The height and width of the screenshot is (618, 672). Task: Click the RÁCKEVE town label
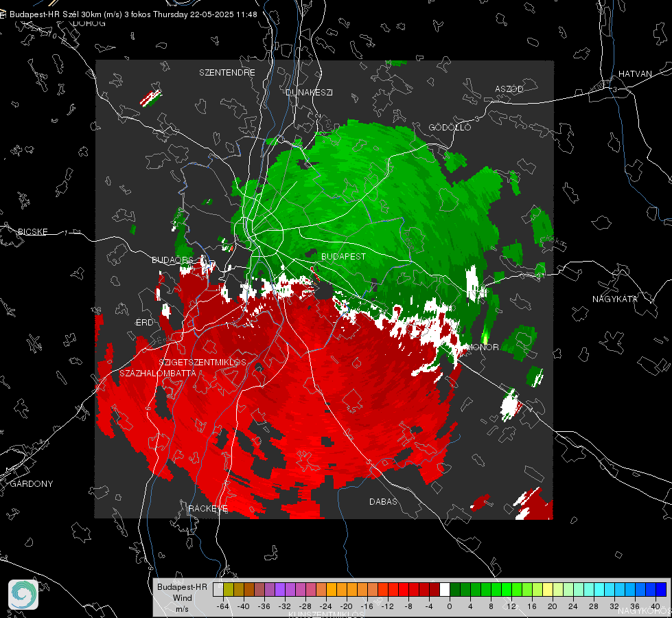click(x=208, y=508)
